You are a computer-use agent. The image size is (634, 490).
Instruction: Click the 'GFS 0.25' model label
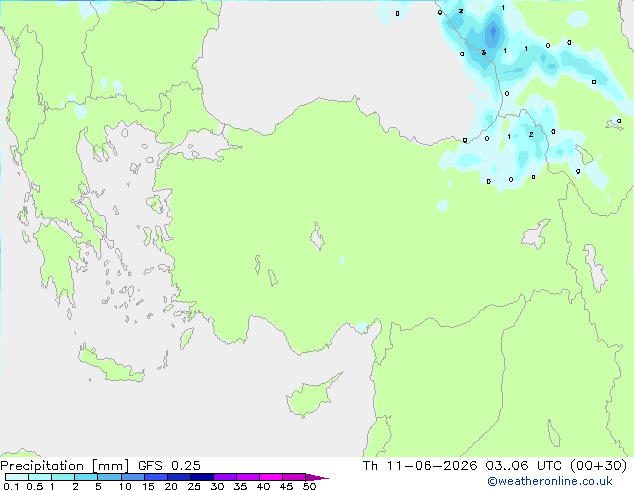[x=169, y=466]
